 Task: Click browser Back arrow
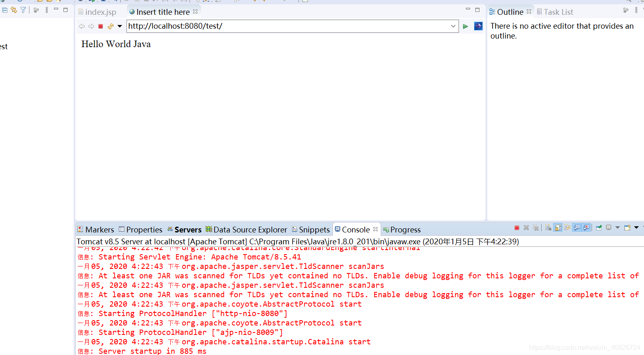tap(82, 26)
